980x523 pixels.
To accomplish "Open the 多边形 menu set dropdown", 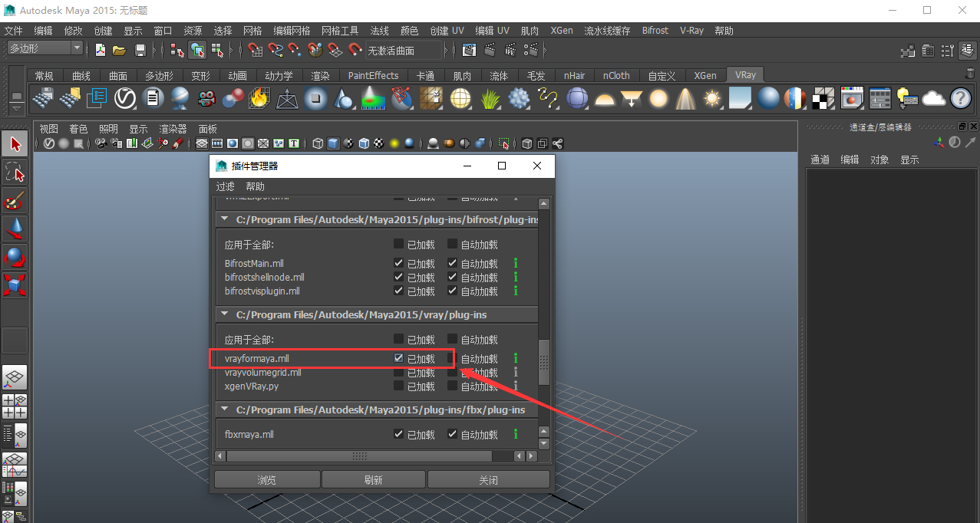I will click(45, 48).
